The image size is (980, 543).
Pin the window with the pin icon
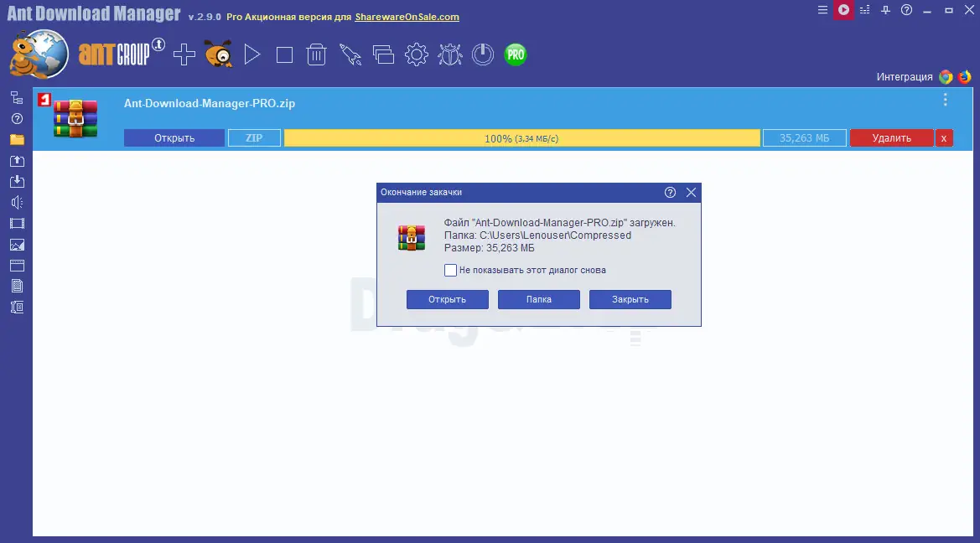point(885,10)
